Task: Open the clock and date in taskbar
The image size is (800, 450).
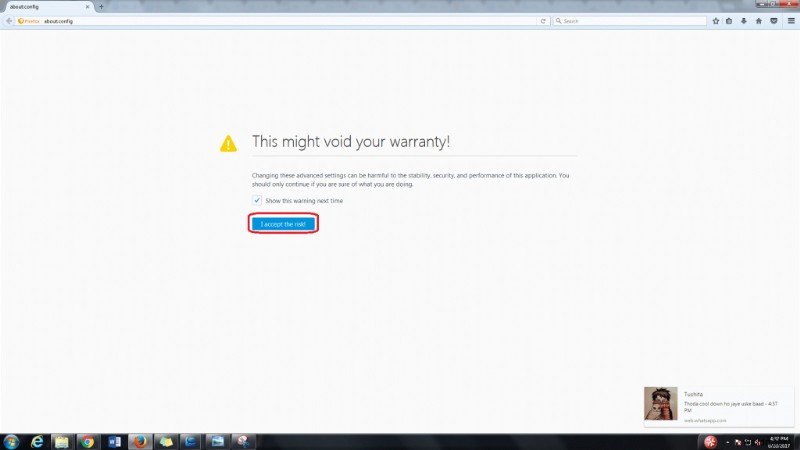Action: pyautogui.click(x=779, y=442)
